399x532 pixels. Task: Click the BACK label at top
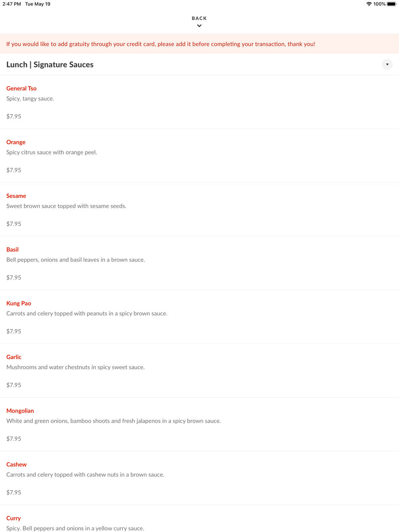199,18
